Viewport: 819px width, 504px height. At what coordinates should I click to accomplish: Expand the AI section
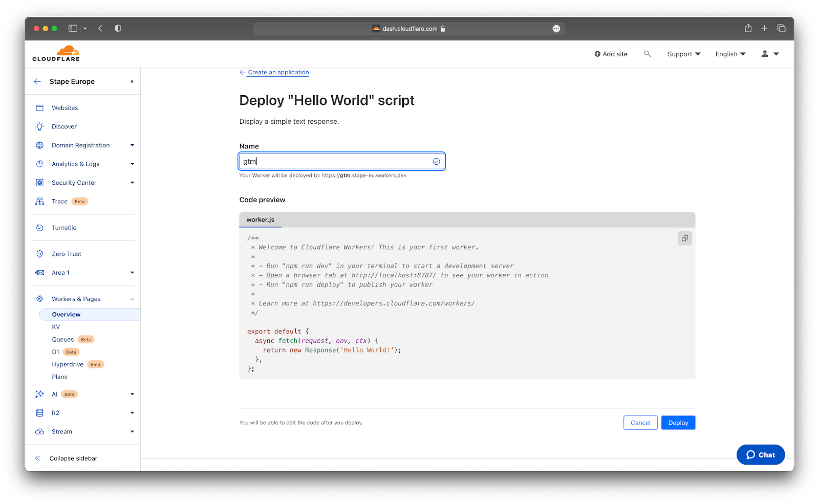pos(132,394)
